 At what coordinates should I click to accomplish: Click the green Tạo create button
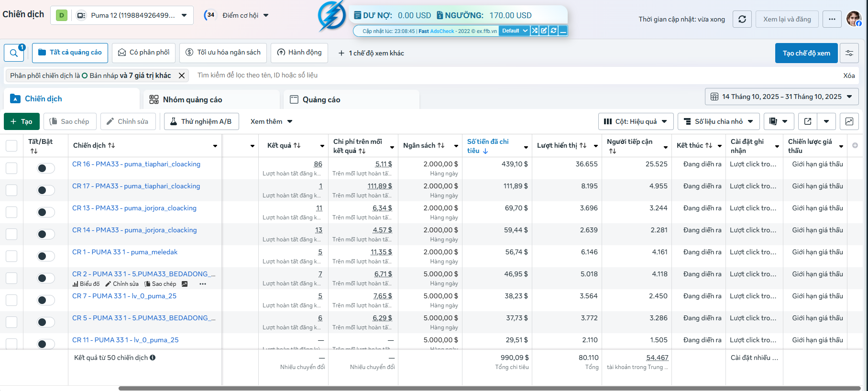click(22, 121)
